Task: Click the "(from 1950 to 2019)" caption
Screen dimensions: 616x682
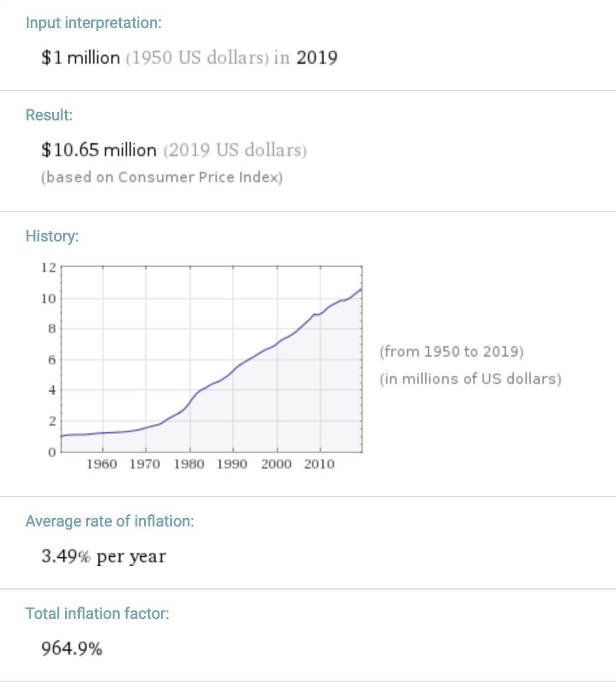Action: (x=451, y=352)
